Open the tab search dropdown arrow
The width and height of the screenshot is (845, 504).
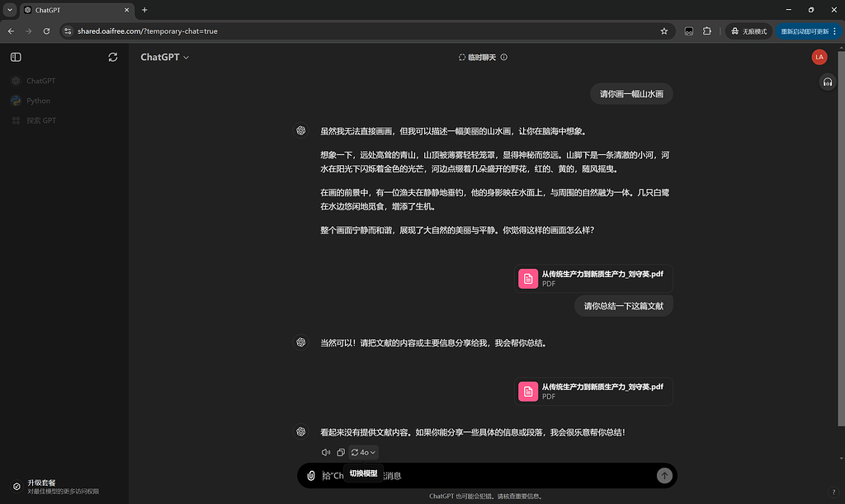(x=10, y=10)
